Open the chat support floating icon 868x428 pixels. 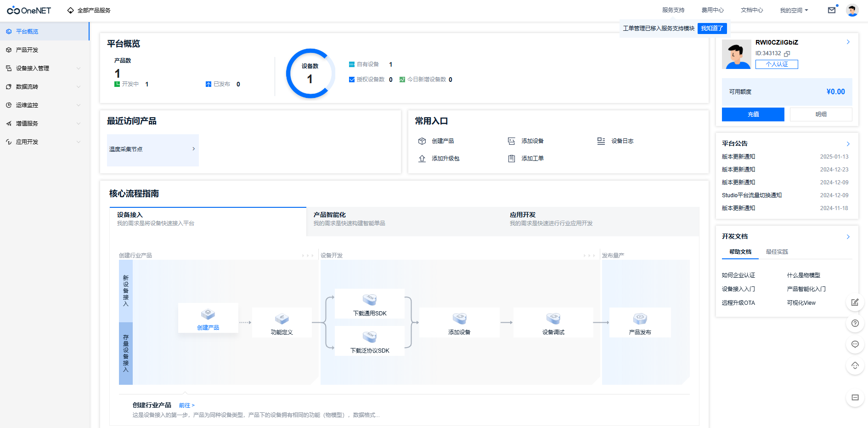(x=855, y=344)
